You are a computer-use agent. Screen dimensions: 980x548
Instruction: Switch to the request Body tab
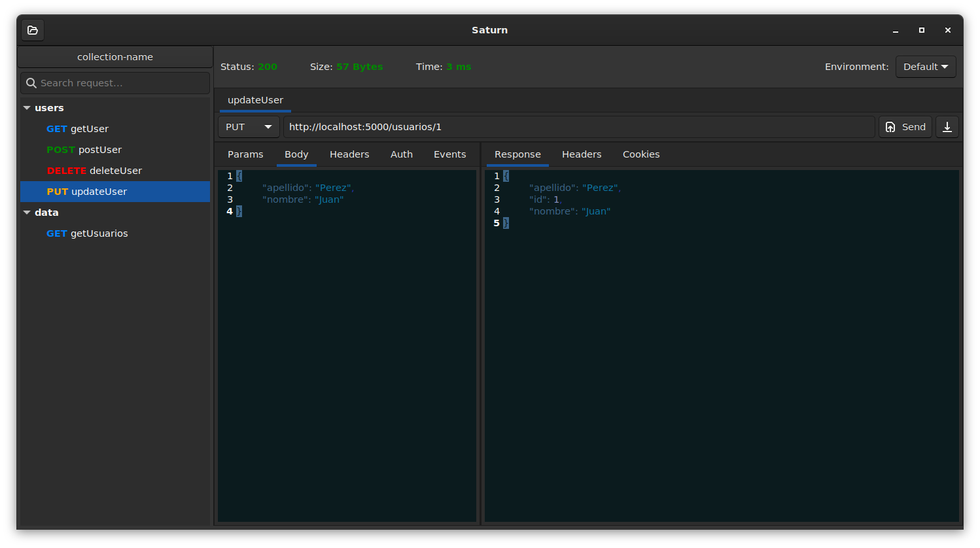[296, 154]
